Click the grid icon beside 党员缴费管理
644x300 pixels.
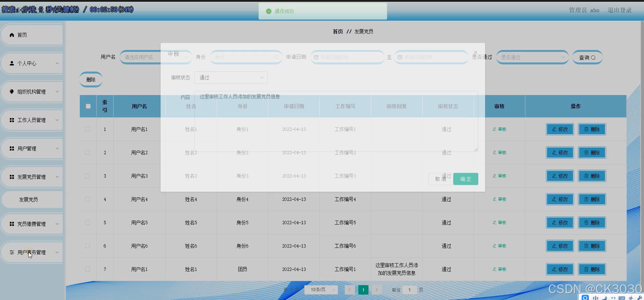pyautogui.click(x=12, y=224)
